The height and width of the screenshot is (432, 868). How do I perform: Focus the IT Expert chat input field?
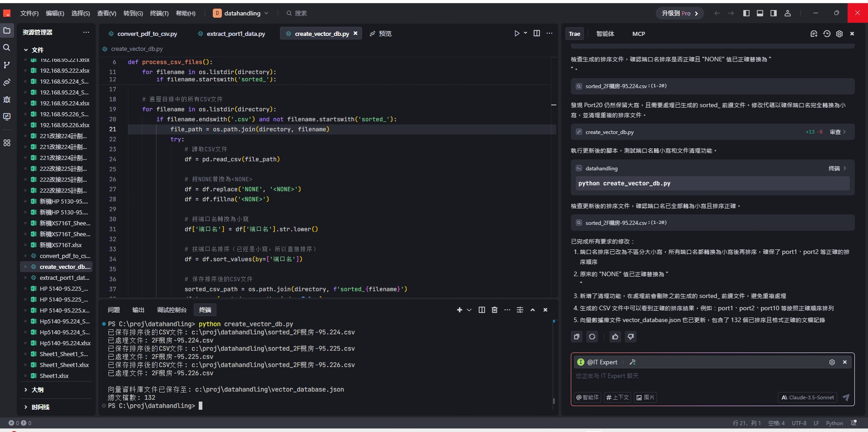pos(712,376)
